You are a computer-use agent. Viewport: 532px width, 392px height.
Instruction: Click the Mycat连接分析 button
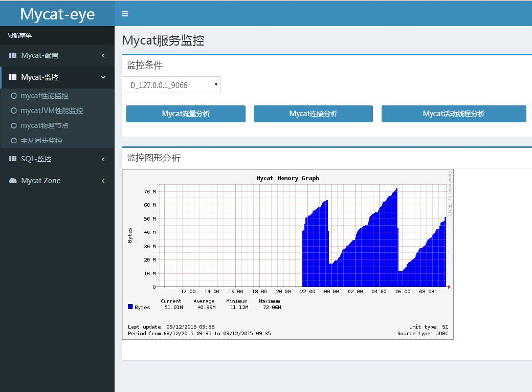click(x=313, y=114)
